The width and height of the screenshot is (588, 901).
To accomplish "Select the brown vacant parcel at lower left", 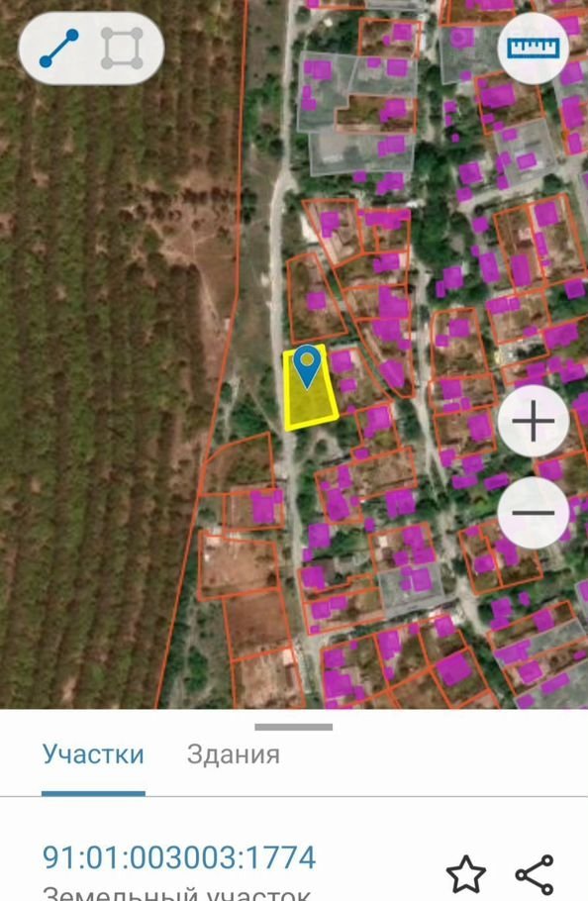I will pos(239,566).
